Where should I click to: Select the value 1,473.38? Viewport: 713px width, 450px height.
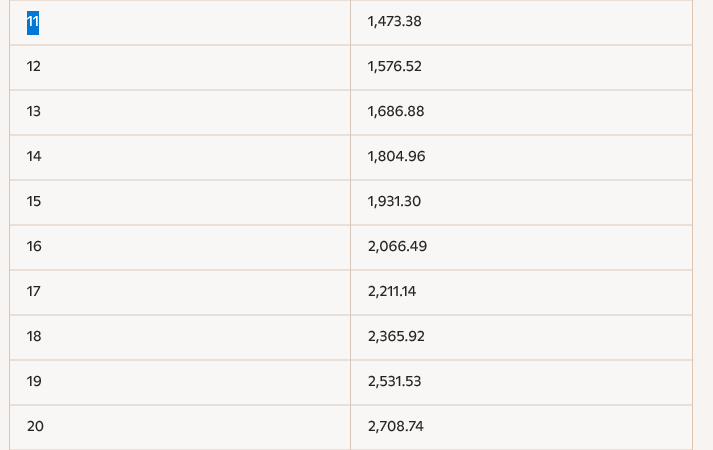click(394, 21)
